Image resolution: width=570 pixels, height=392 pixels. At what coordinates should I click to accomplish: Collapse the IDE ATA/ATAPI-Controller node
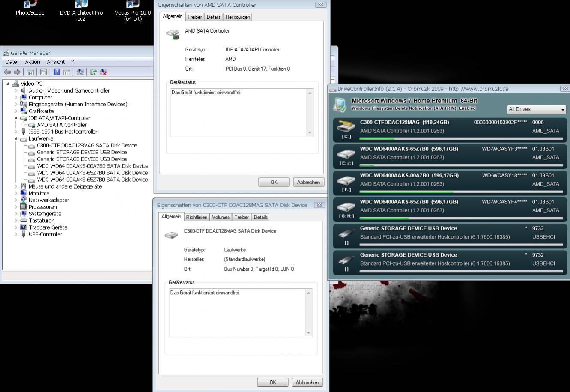(x=16, y=118)
